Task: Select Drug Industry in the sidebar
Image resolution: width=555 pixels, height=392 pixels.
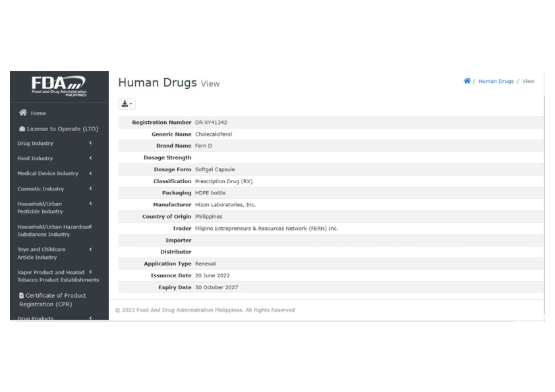Action: (35, 143)
